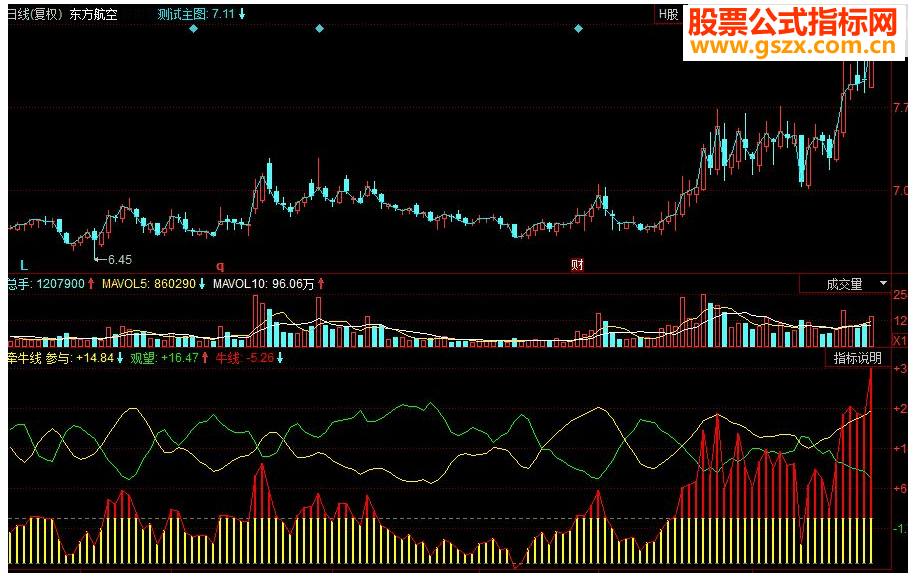The height and width of the screenshot is (575, 910).
Task: Open the 财 financial info marker
Action: tap(577, 265)
